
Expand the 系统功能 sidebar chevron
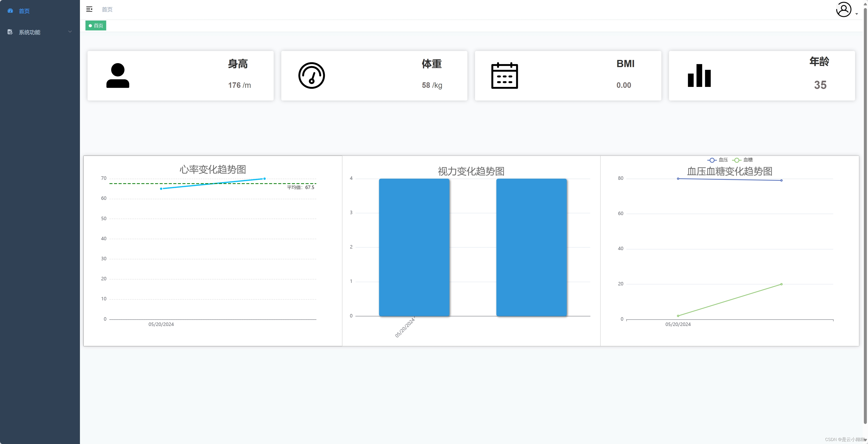(70, 32)
